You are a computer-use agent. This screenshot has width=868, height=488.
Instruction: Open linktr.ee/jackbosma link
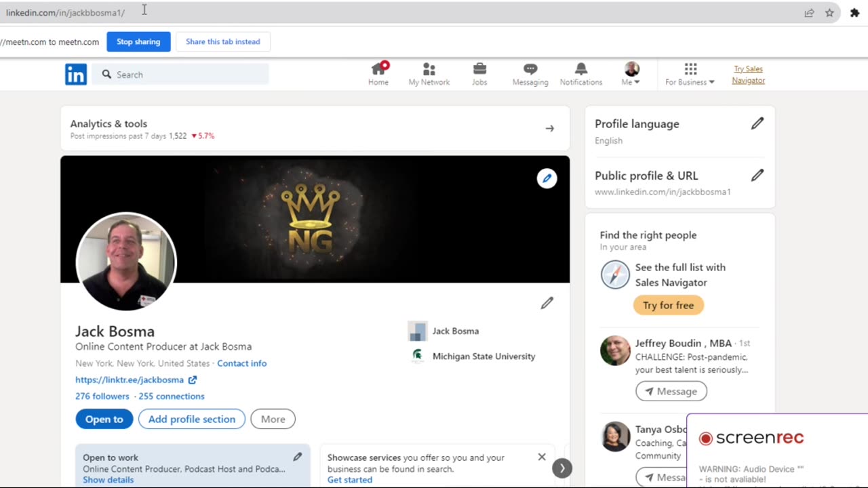pos(136,380)
